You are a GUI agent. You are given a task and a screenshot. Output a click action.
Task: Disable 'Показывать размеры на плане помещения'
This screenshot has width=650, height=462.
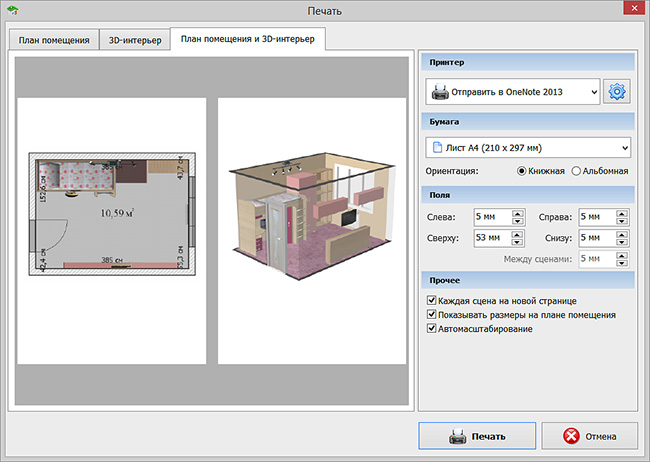click(432, 314)
